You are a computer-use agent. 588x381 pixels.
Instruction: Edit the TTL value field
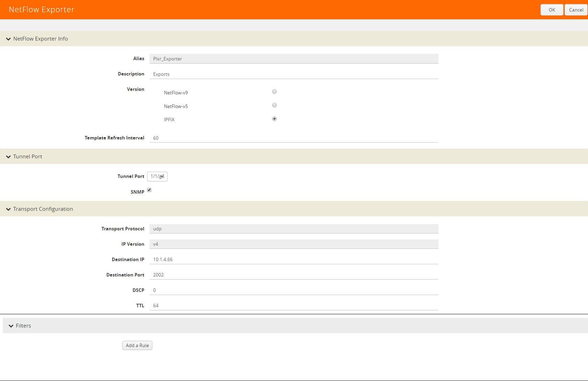294,305
